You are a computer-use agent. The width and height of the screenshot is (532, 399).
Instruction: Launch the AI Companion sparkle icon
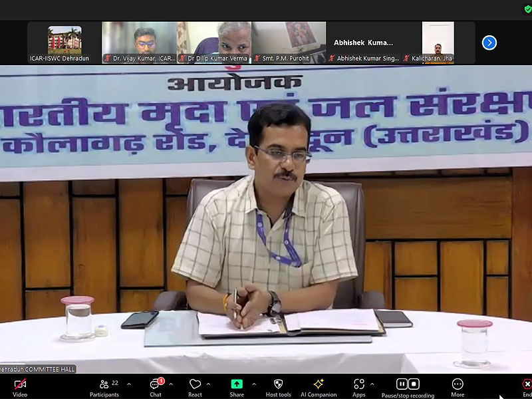(319, 384)
